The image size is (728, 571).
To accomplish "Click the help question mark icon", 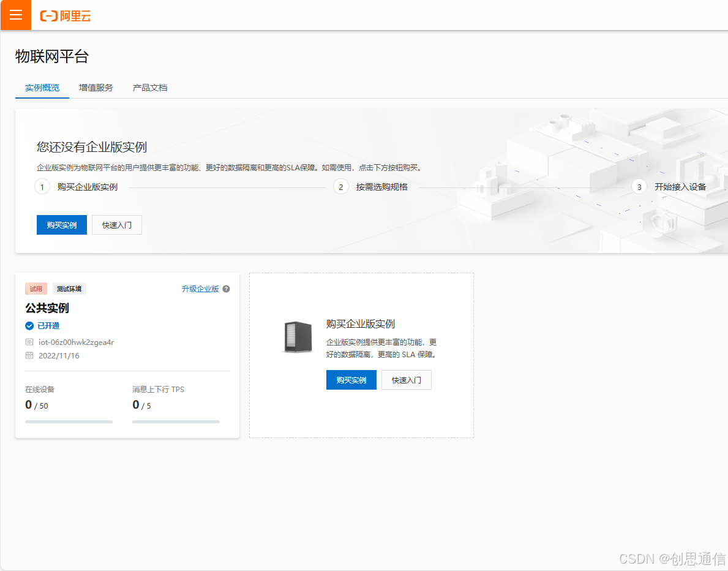I will [x=227, y=289].
